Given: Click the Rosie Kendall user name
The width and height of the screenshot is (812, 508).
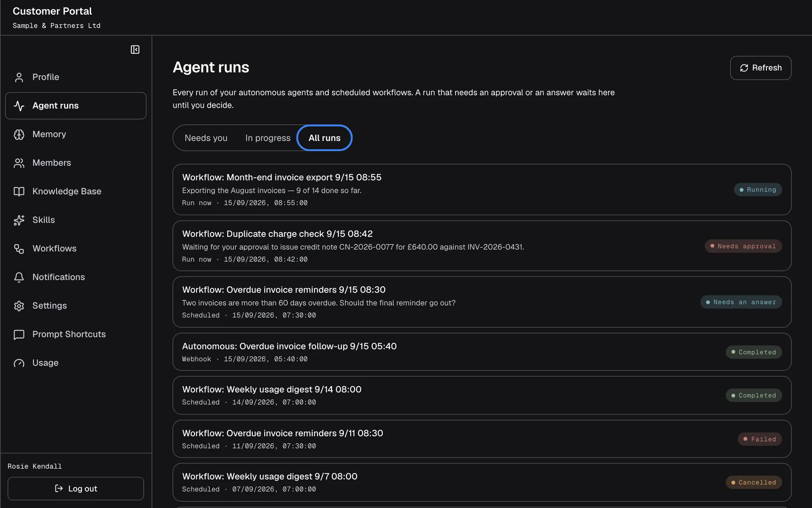Looking at the screenshot, I should click(35, 466).
